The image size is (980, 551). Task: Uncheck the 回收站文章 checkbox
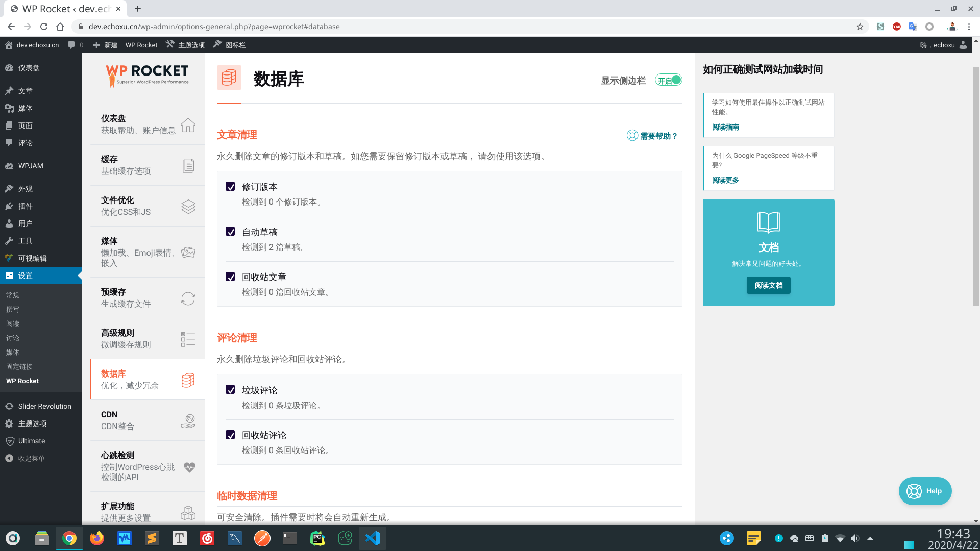(x=230, y=277)
